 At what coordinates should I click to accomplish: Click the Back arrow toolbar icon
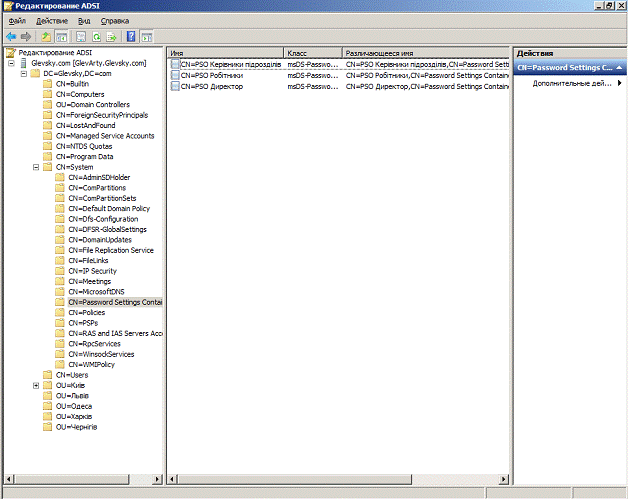click(x=10, y=36)
